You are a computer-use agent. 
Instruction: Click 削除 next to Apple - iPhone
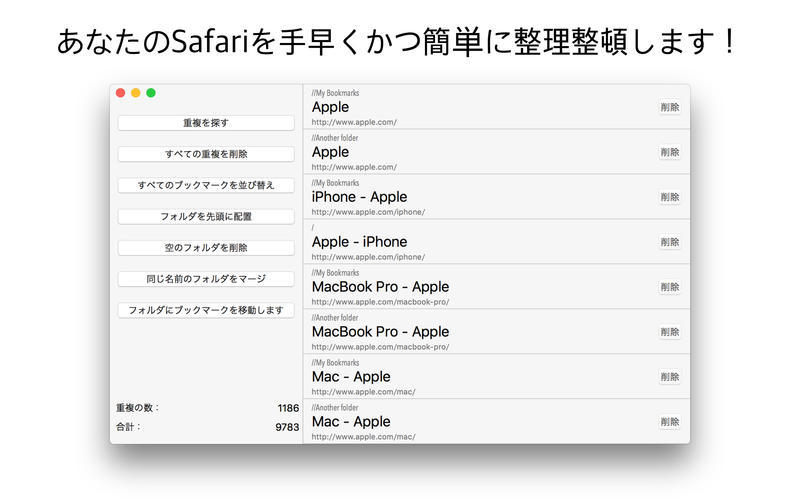(x=669, y=242)
